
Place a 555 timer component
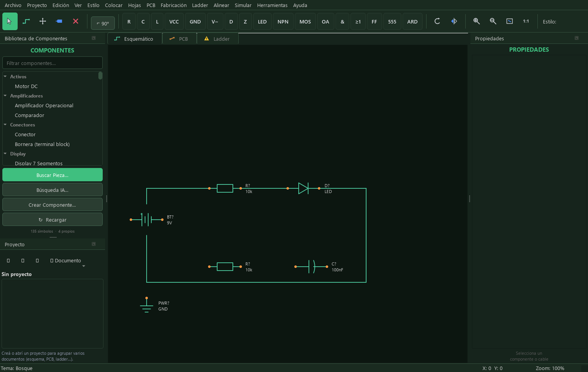[x=392, y=22]
